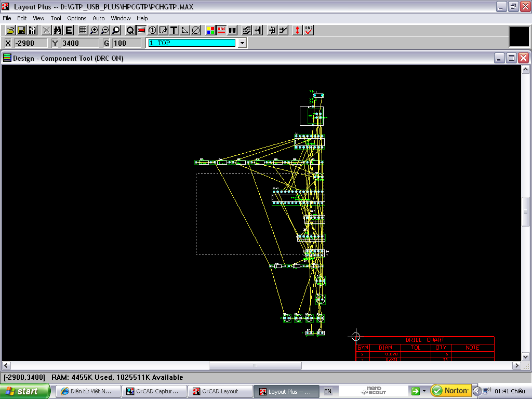Click the X coordinate field
The image size is (532, 399).
pyautogui.click(x=31, y=43)
